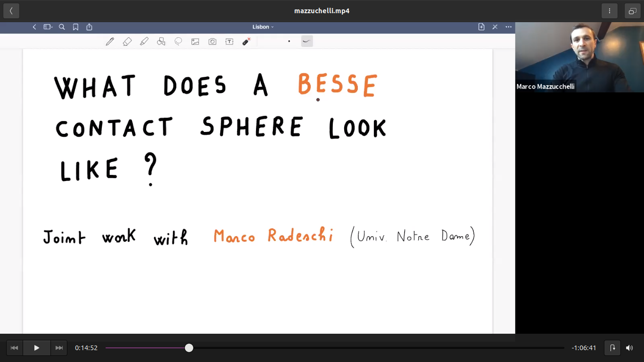Viewport: 644px width, 362px height.
Task: Select the laser pointer tool
Action: [246, 41]
